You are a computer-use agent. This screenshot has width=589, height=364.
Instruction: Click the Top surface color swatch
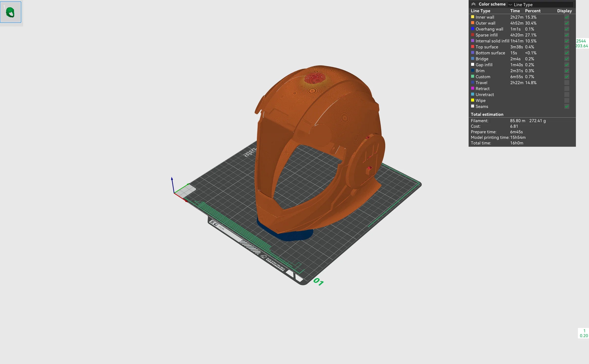pyautogui.click(x=472, y=47)
